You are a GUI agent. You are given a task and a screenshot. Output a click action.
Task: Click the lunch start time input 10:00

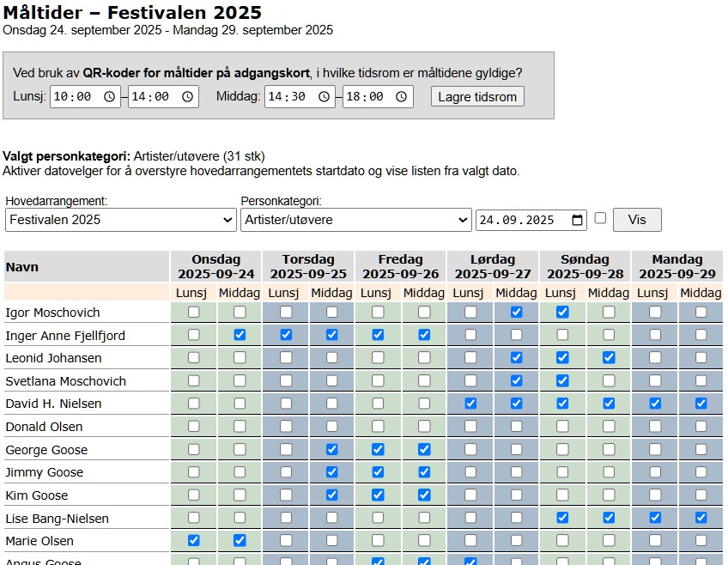[x=73, y=97]
